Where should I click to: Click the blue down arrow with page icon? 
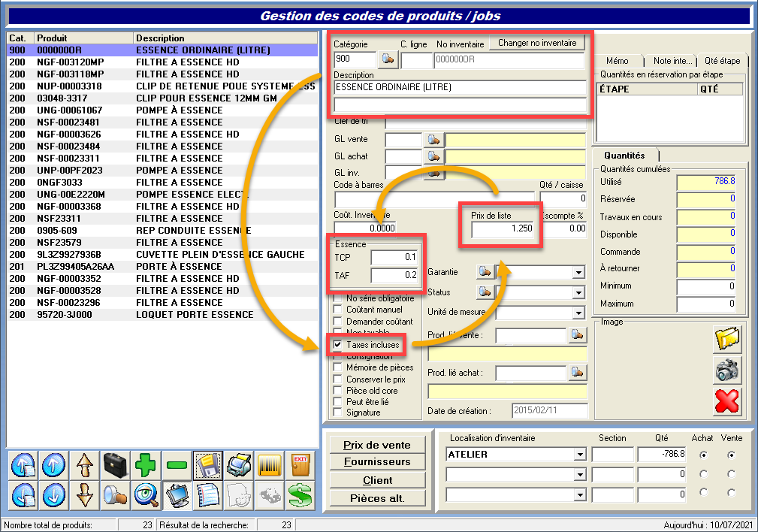(23, 495)
